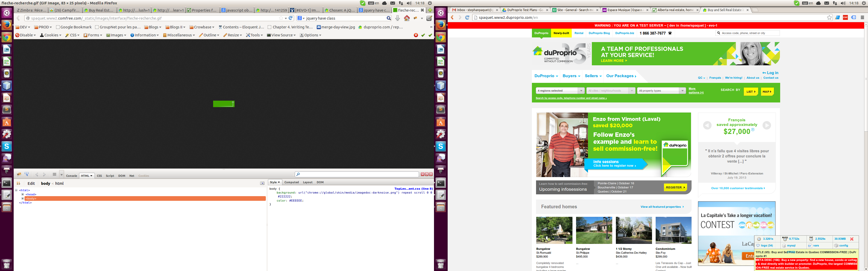Open Firebug command line list icon
Viewport: 868px width, 271px height.
coord(54,174)
